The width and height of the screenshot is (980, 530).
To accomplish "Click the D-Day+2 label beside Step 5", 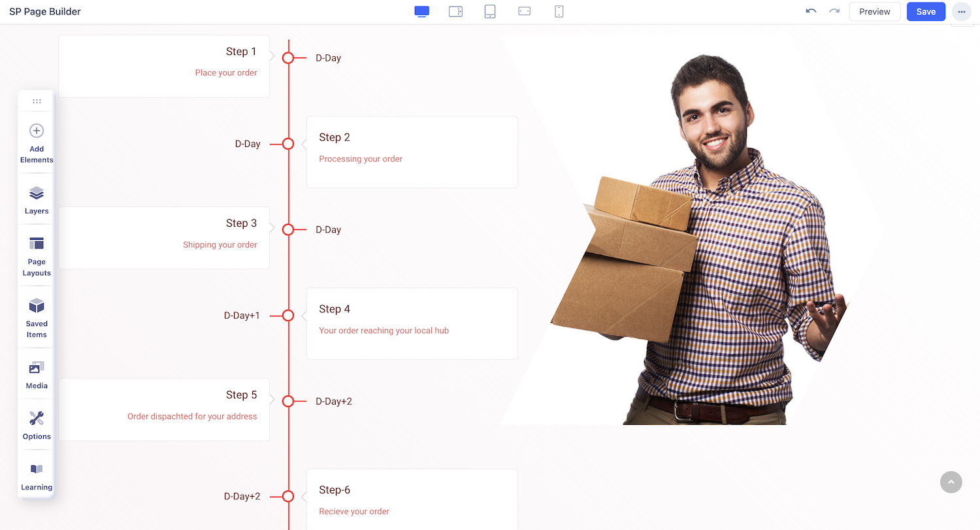I will 334,401.
